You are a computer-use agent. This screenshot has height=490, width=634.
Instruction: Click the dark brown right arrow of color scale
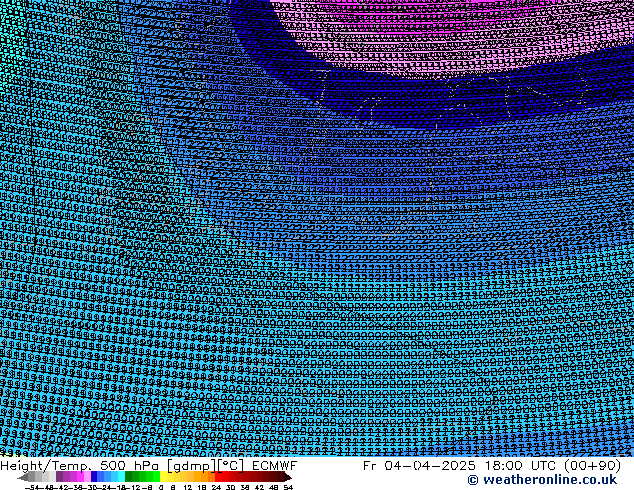click(287, 477)
